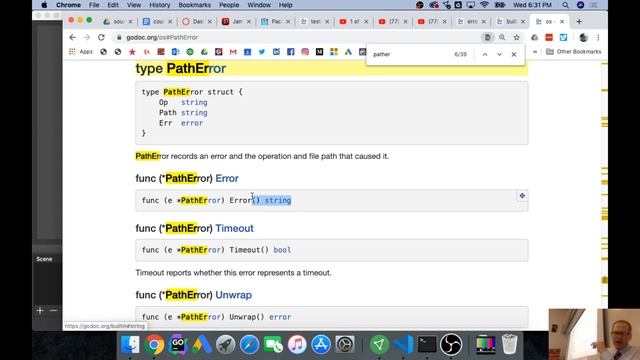This screenshot has width=640, height=360.
Task: Open Spotlight search in menu bar
Action: [x=565, y=5]
